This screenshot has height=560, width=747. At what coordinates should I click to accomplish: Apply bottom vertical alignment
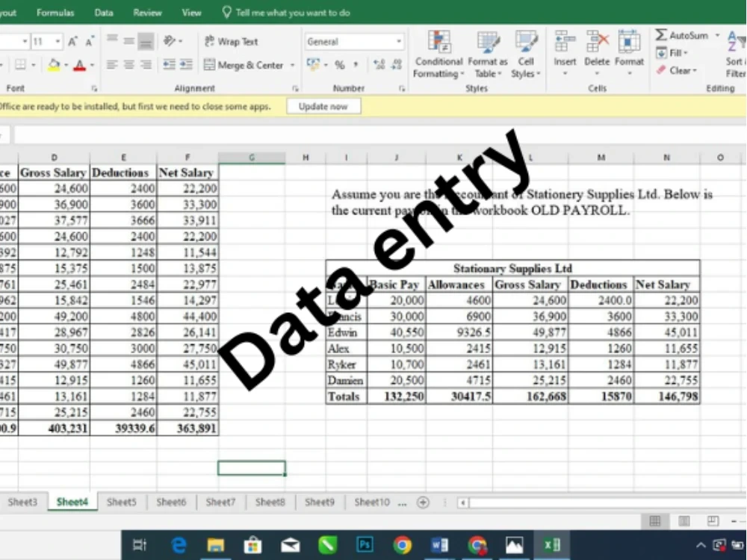pos(146,41)
